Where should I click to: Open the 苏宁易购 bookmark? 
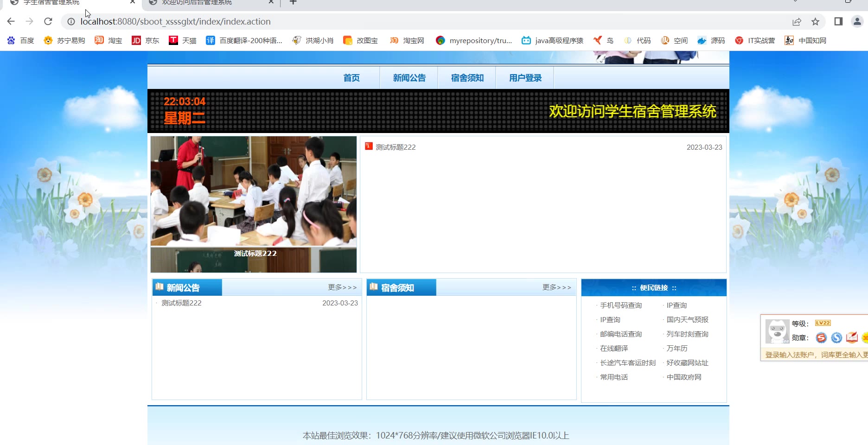pos(64,40)
